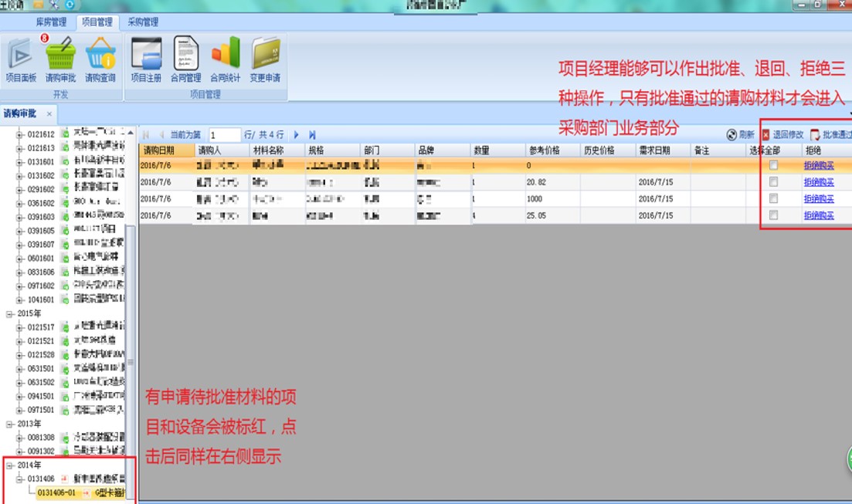Go to the first page of records

point(146,135)
